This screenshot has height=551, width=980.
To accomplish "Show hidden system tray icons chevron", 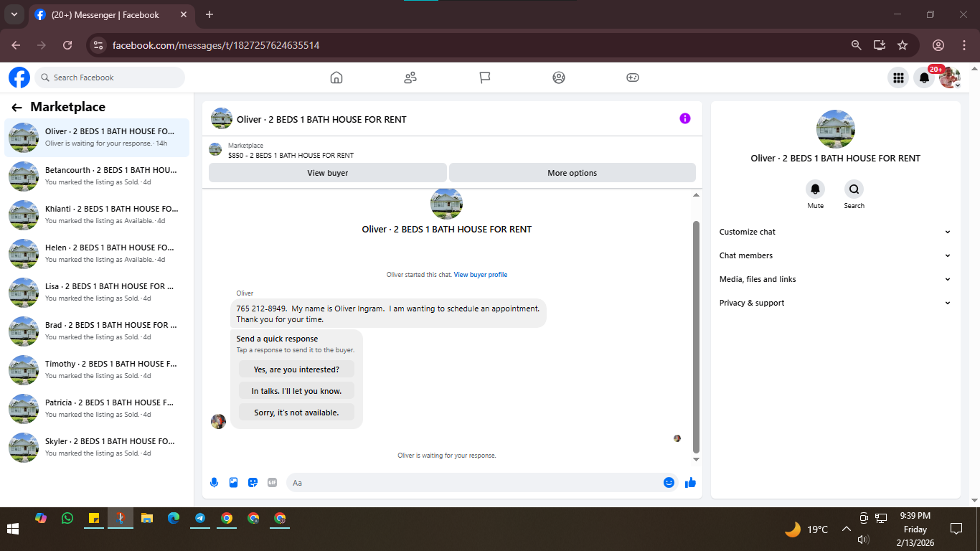I will 846,529.
